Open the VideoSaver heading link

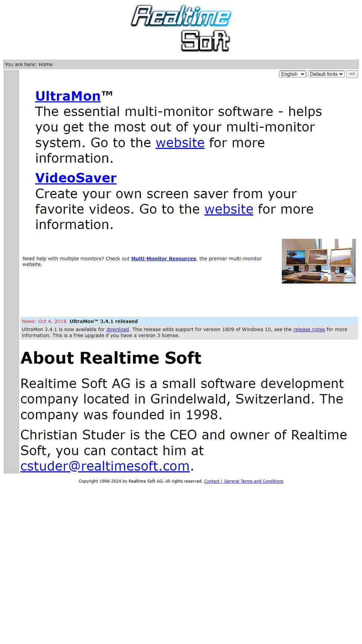(76, 178)
